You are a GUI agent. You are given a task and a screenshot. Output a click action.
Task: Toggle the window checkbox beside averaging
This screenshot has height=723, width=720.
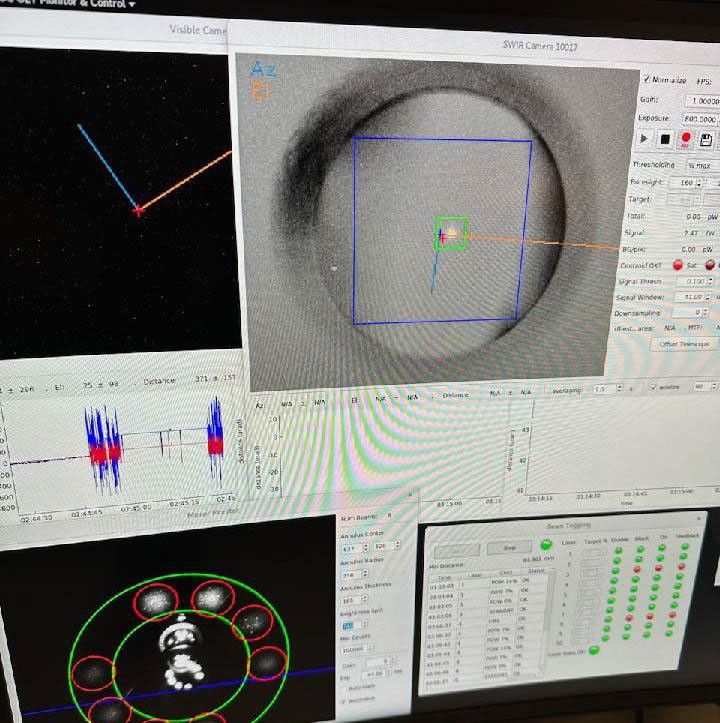654,387
